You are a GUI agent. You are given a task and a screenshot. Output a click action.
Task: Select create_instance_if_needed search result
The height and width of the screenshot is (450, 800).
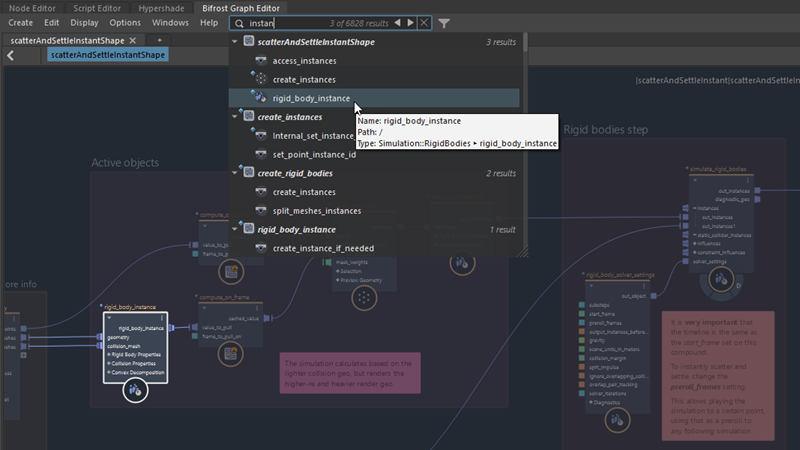coord(323,248)
